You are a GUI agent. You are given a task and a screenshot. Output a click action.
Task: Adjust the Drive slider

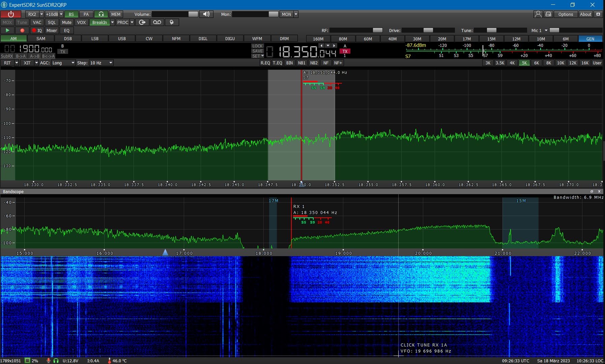(428, 30)
